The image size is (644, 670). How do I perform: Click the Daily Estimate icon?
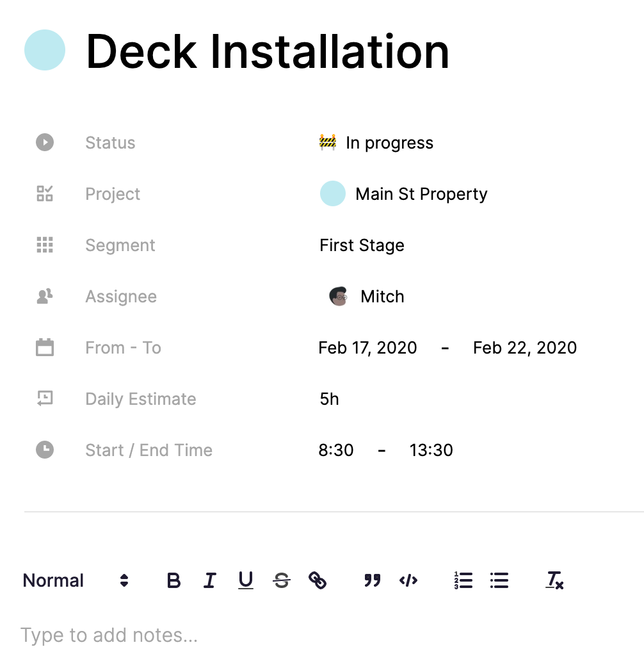[44, 398]
